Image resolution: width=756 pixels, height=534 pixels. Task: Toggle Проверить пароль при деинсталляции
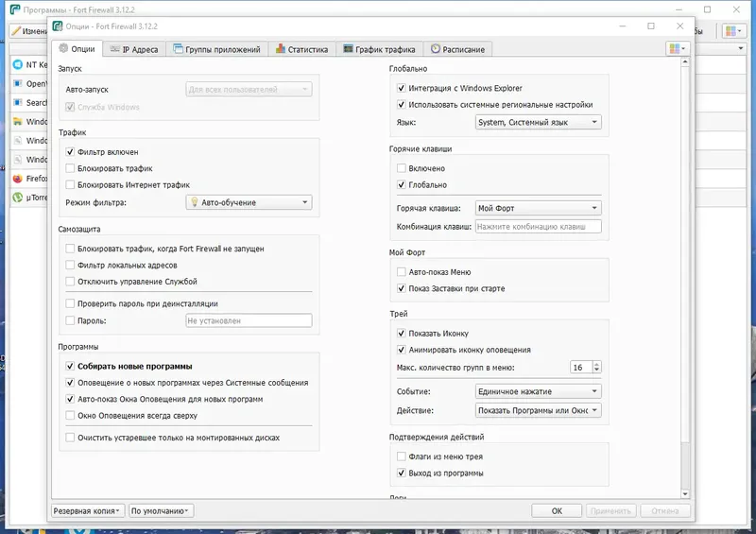tap(70, 303)
